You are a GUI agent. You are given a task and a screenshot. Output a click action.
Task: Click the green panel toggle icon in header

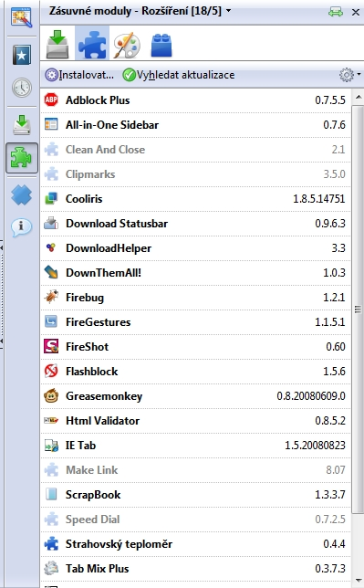[x=336, y=12]
